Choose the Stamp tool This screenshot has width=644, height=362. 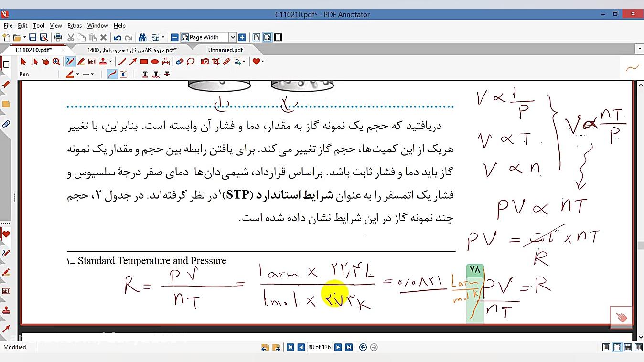(x=102, y=62)
